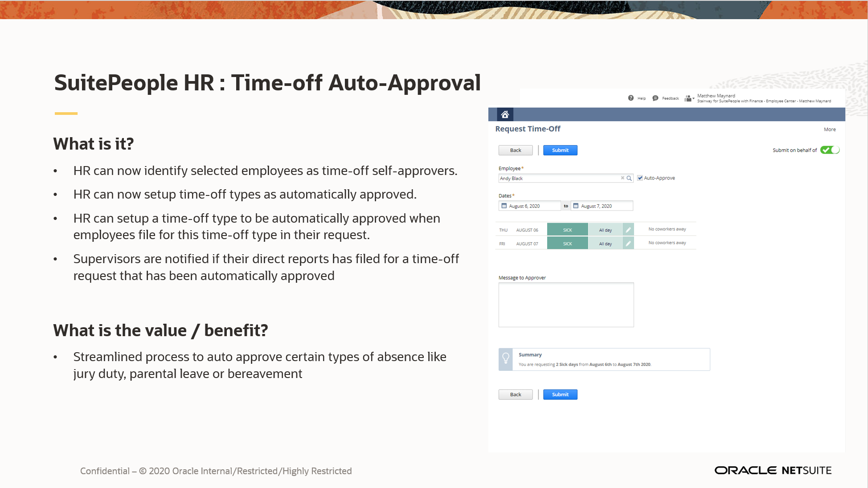
Task: Click No coworkers away on the Thursday row
Action: 667,229
